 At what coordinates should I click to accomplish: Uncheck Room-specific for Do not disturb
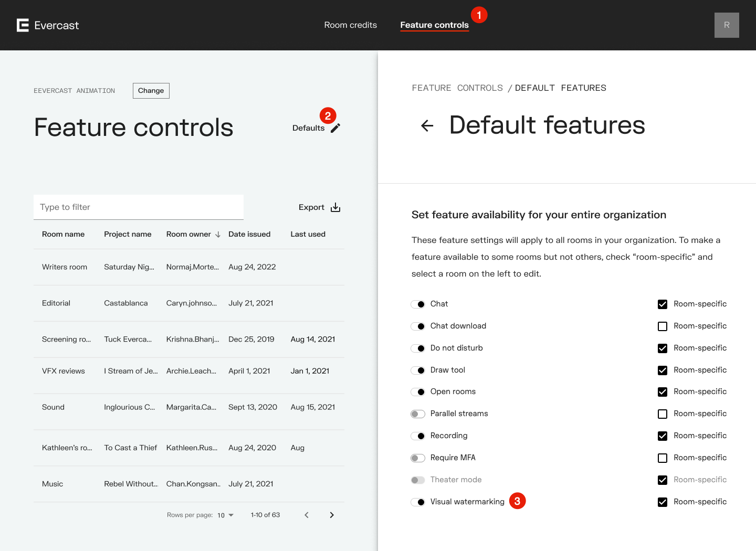(x=663, y=348)
